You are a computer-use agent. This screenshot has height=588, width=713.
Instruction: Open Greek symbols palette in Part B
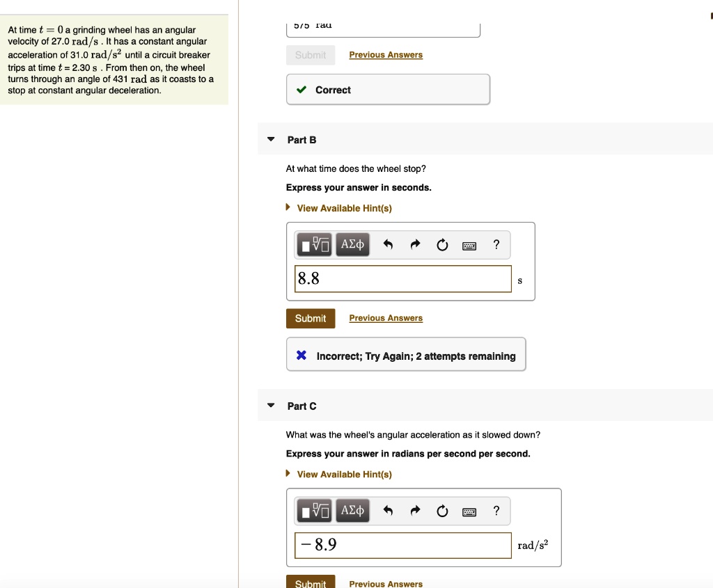(x=352, y=245)
